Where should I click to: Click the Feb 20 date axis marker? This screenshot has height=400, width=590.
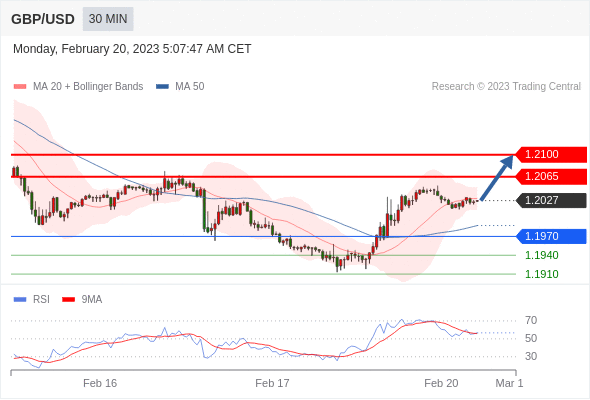(441, 383)
